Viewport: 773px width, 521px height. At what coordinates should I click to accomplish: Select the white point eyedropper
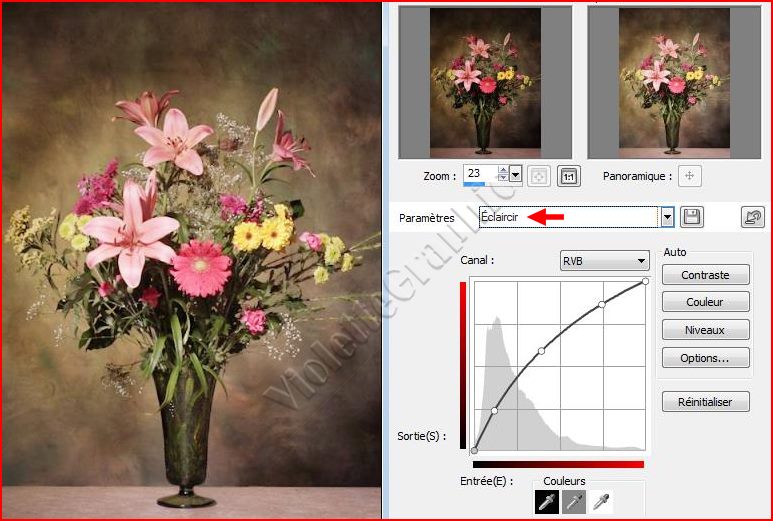[600, 501]
